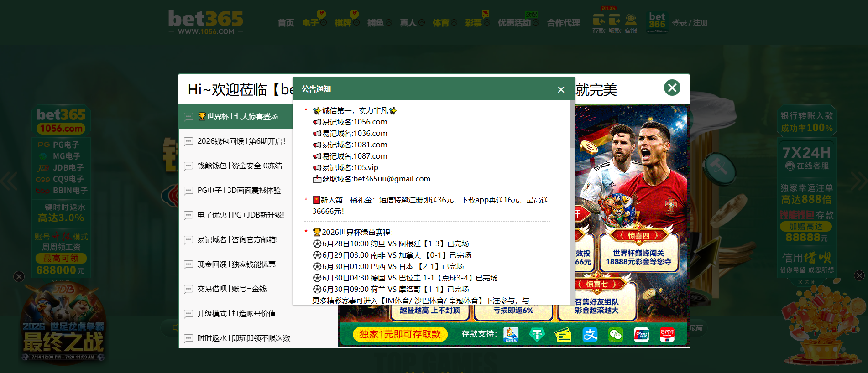Select the WeChat Pay icon

point(616,335)
